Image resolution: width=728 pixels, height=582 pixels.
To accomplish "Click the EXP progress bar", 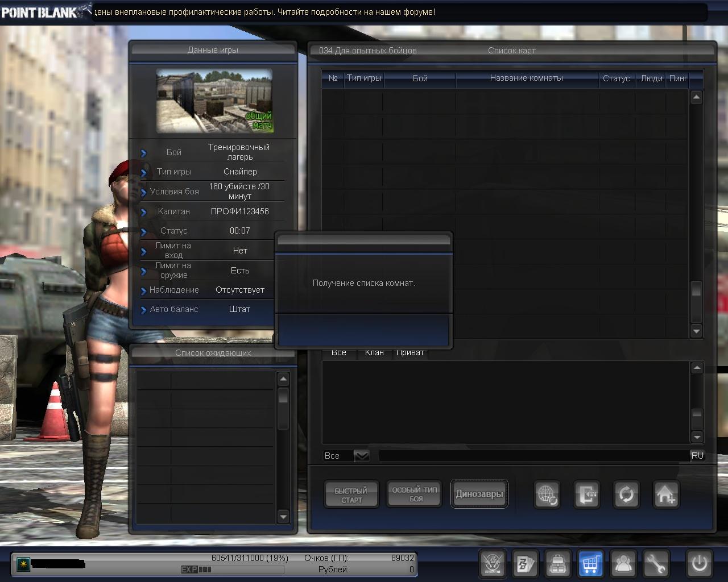I will (x=233, y=569).
